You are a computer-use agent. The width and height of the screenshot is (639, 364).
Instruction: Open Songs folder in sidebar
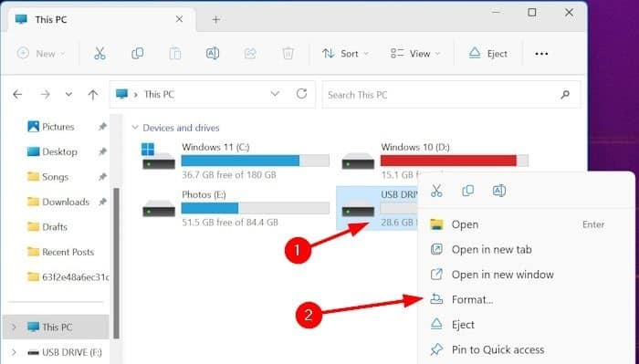(x=47, y=177)
